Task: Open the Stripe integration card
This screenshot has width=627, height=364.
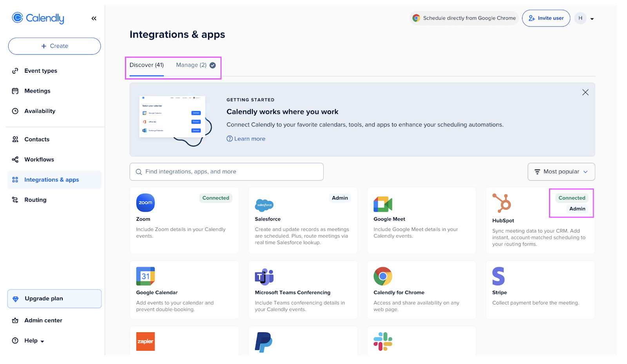Action: pos(540,290)
